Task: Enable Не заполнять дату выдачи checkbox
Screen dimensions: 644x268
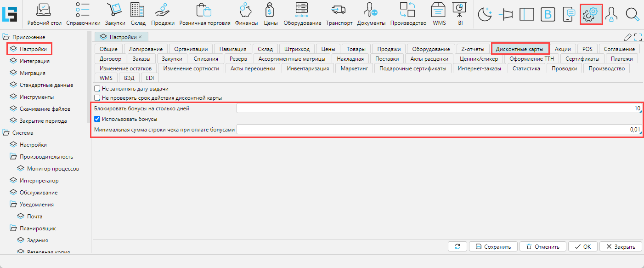Action: click(97, 89)
